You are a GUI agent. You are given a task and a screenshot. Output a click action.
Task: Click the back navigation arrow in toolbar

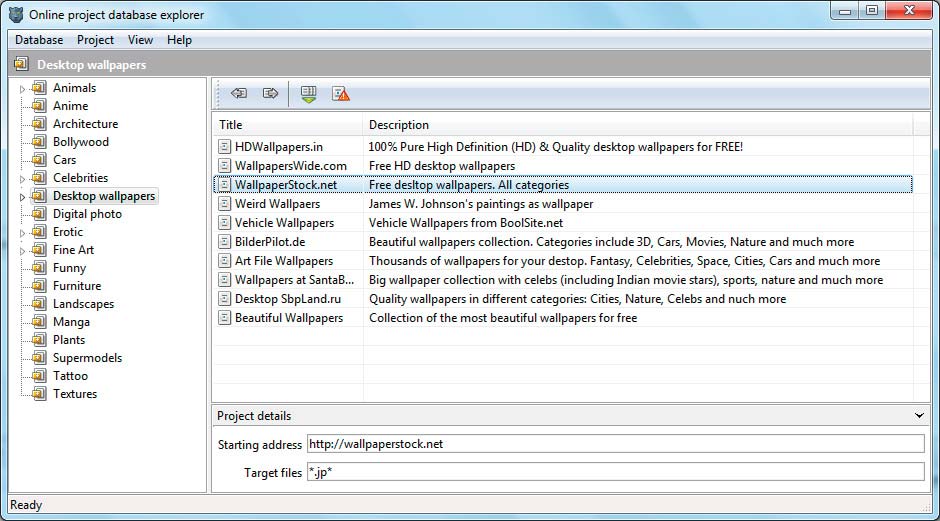[239, 93]
